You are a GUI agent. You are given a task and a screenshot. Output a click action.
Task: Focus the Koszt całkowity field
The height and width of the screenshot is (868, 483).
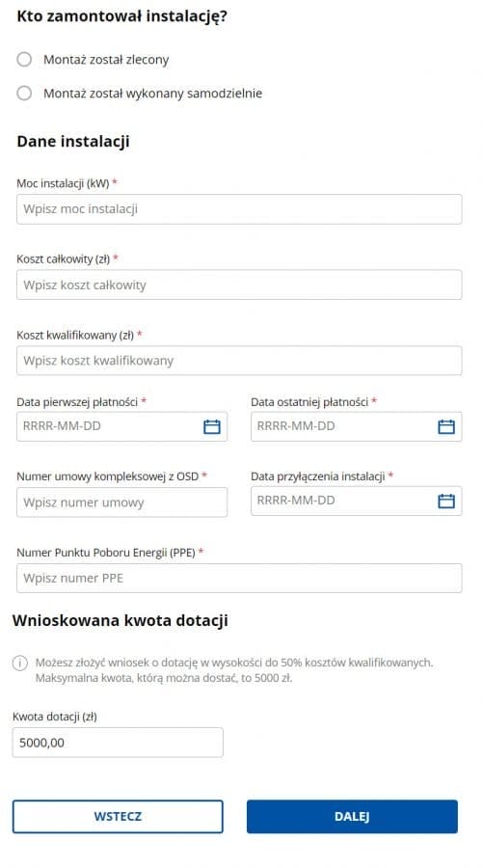click(239, 285)
